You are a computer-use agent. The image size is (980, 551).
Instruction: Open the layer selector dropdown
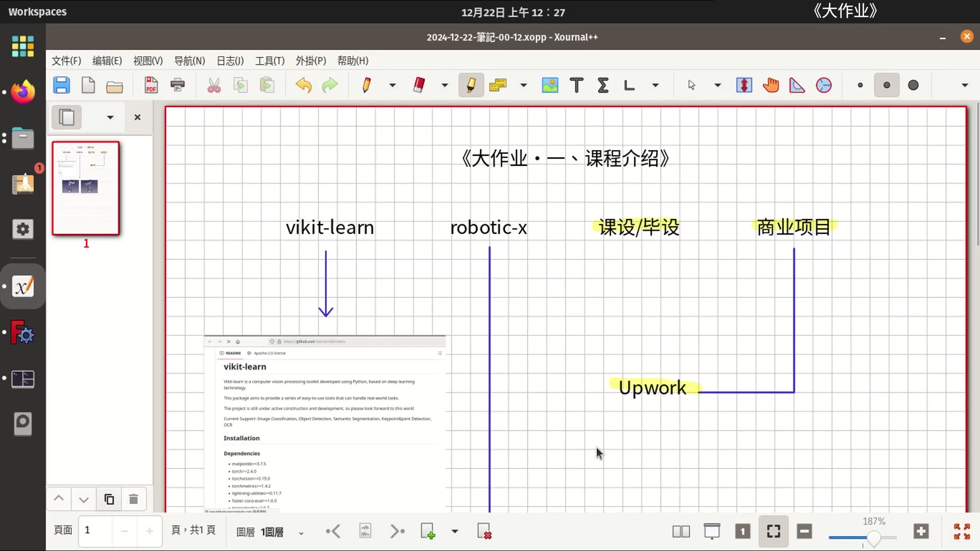[301, 533]
